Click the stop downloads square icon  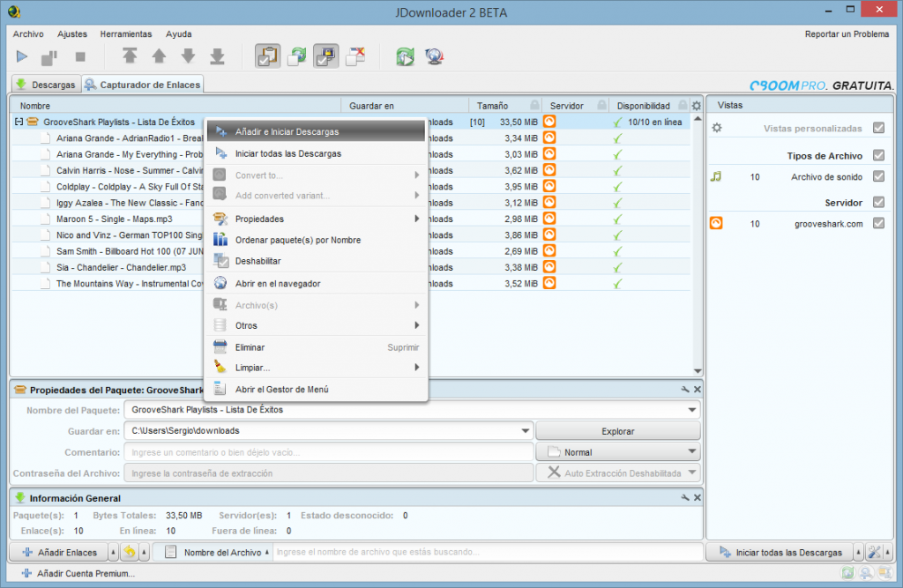coord(80,56)
